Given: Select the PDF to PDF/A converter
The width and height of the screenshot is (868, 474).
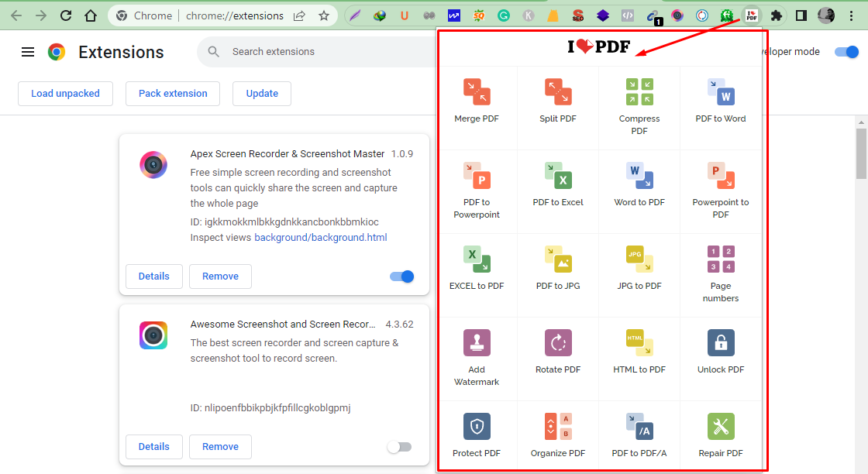Looking at the screenshot, I should (639, 435).
